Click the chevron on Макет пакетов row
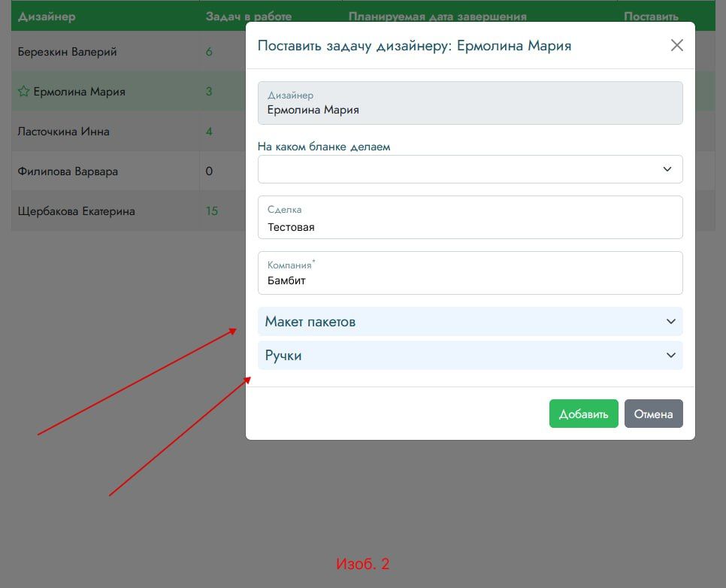This screenshot has width=726, height=588. pyautogui.click(x=670, y=321)
